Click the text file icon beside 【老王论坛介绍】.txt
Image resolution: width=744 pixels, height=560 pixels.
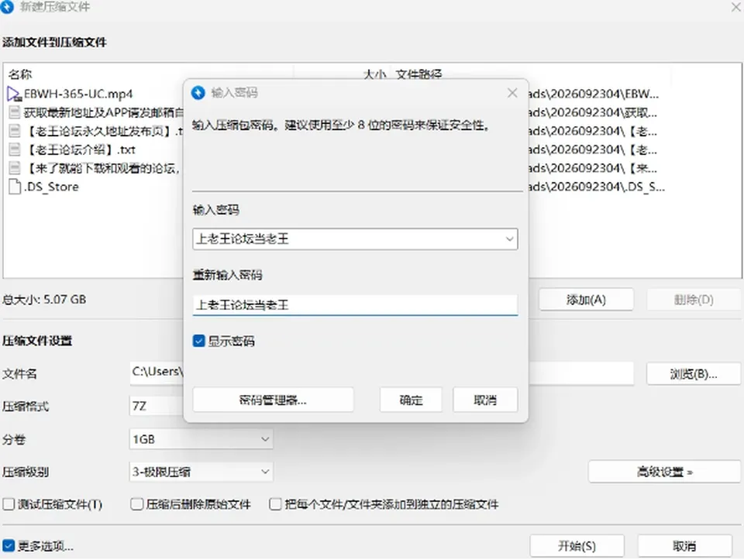(x=15, y=149)
